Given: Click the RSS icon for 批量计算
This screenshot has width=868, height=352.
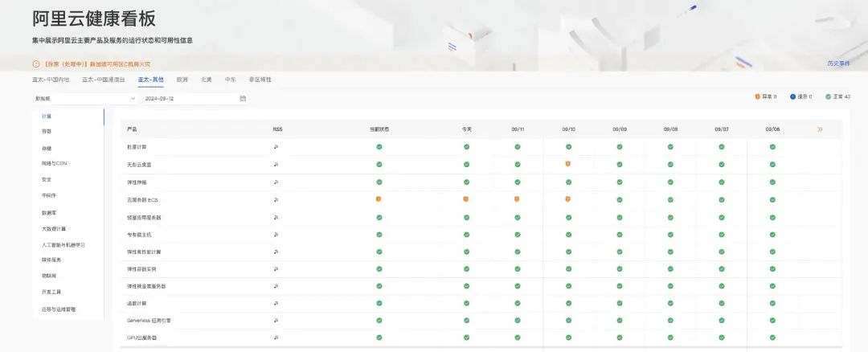Looking at the screenshot, I should point(276,146).
